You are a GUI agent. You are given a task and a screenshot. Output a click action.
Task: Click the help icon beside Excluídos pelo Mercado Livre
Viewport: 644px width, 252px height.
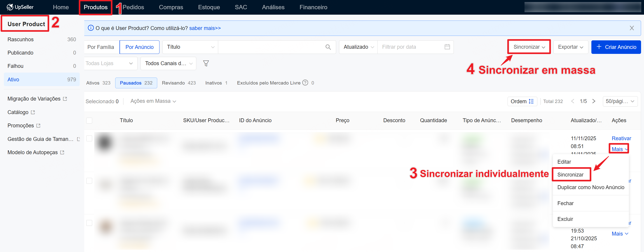click(305, 82)
